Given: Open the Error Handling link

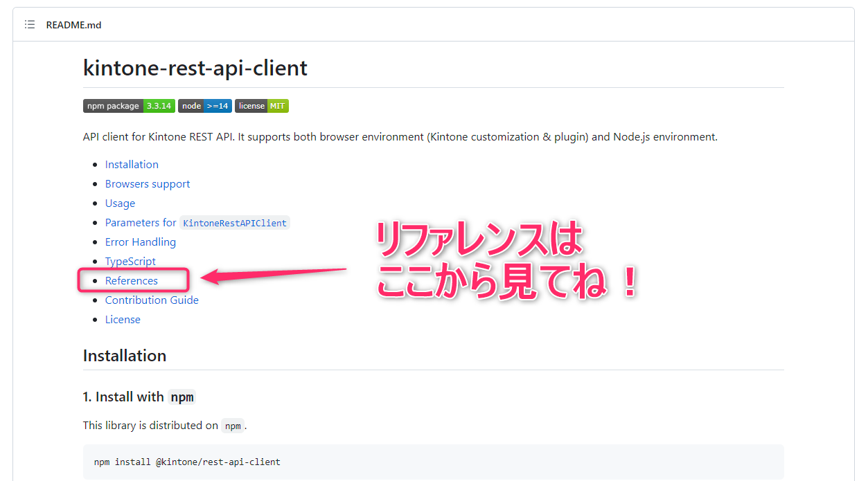Looking at the screenshot, I should (140, 242).
